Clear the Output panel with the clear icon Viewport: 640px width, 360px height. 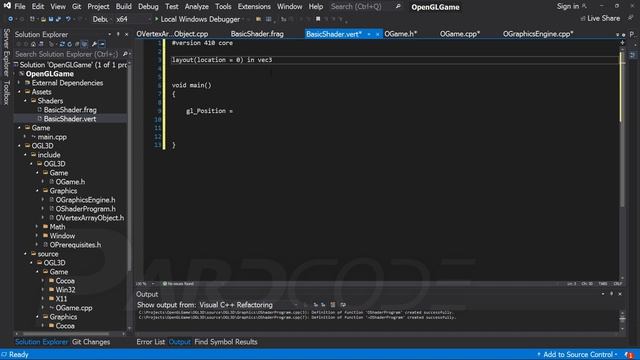(x=333, y=304)
